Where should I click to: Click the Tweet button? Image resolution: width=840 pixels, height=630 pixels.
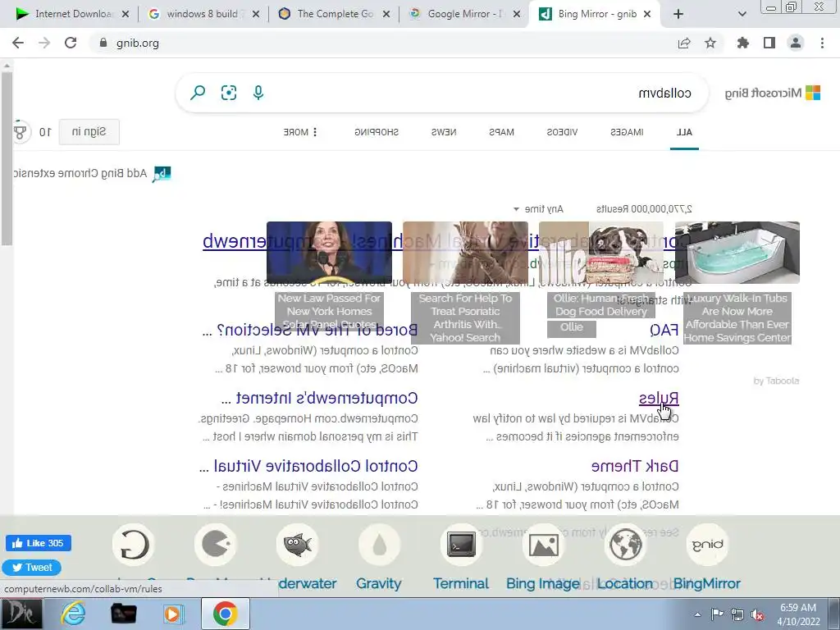(32, 568)
